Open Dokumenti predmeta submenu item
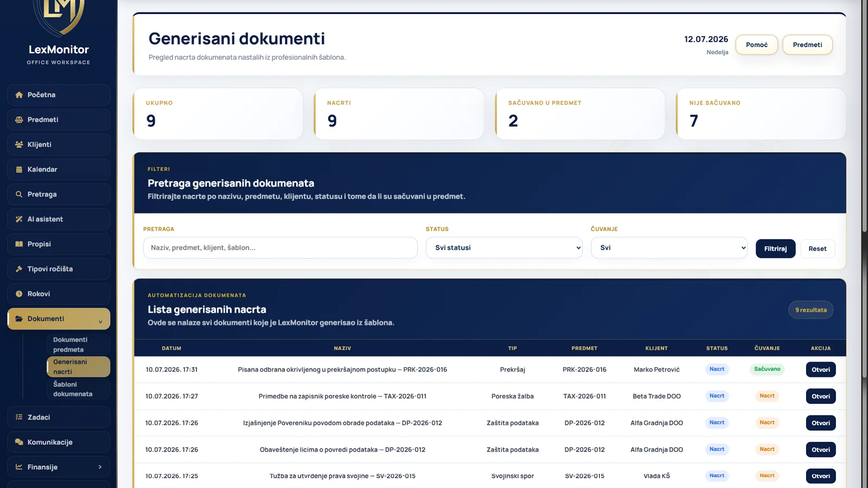This screenshot has height=488, width=868. pyautogui.click(x=78, y=345)
